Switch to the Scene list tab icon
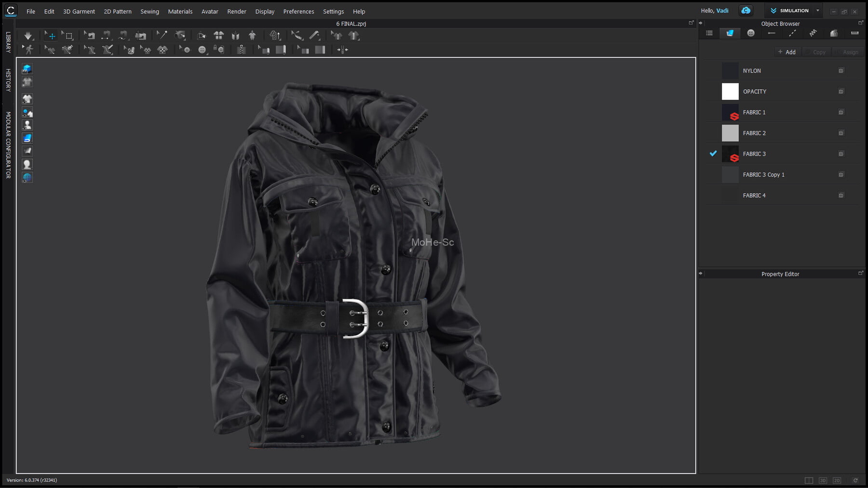Viewport: 868px width, 488px height. (x=709, y=33)
